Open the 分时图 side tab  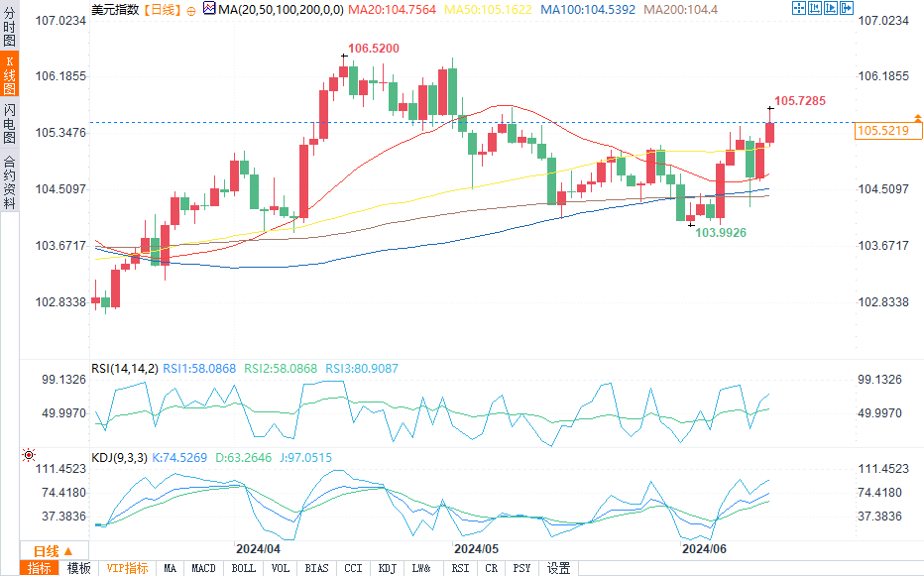[10, 27]
